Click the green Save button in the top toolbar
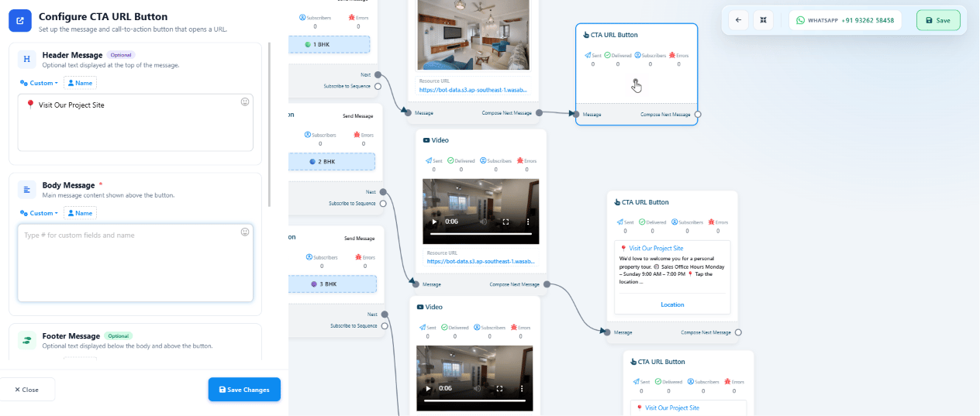The width and height of the screenshot is (980, 416). (x=938, y=20)
